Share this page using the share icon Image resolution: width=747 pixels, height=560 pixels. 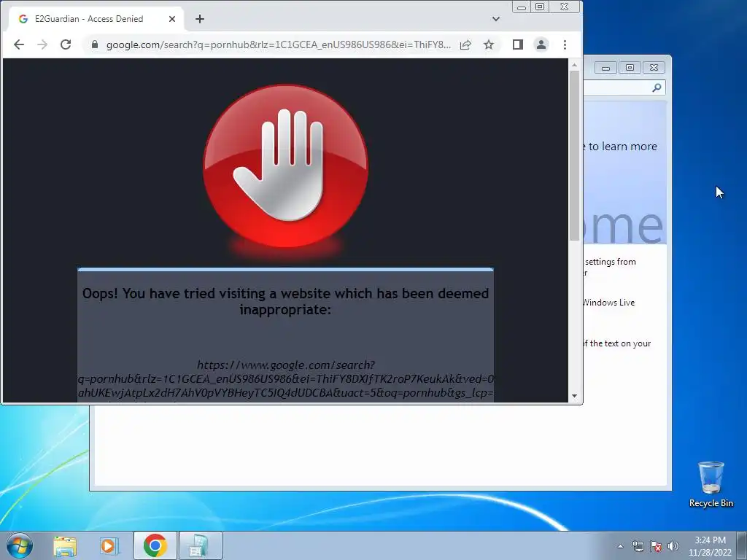465,44
